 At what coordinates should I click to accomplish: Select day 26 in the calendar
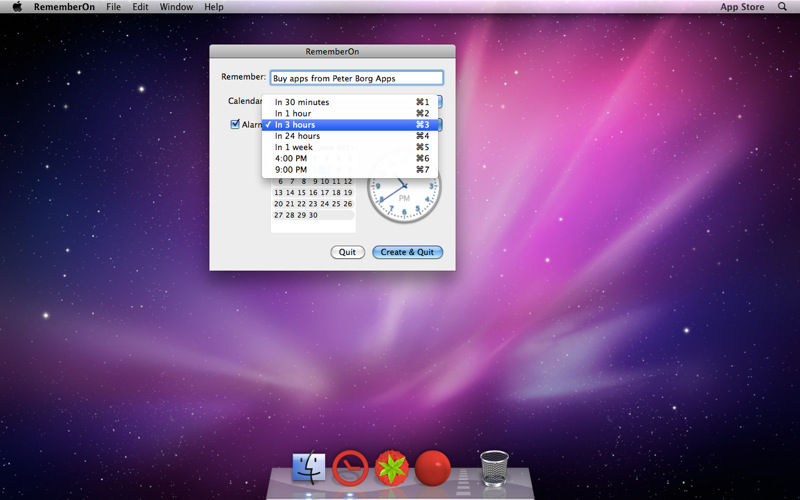[347, 204]
